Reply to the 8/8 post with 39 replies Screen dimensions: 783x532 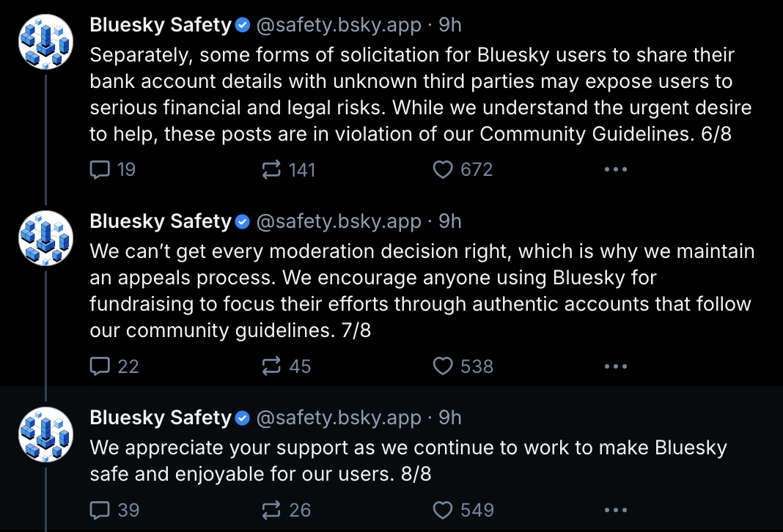click(114, 510)
